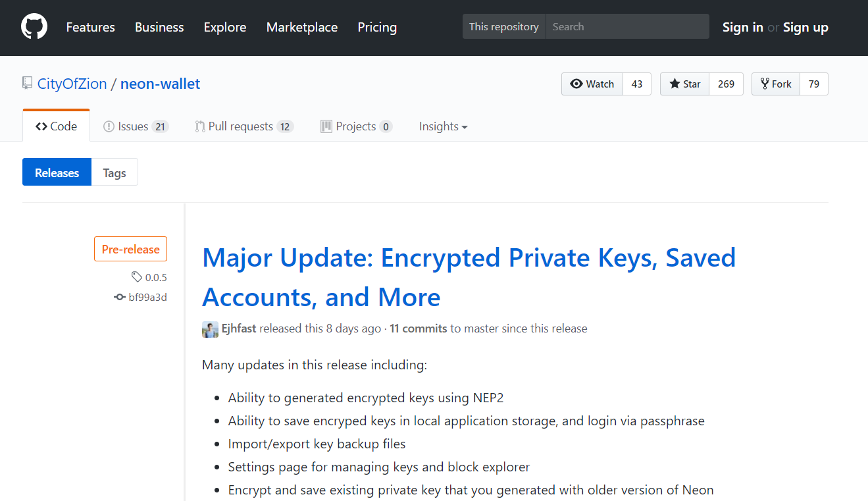Switch to the Projects tab
868x501 pixels.
tap(355, 126)
